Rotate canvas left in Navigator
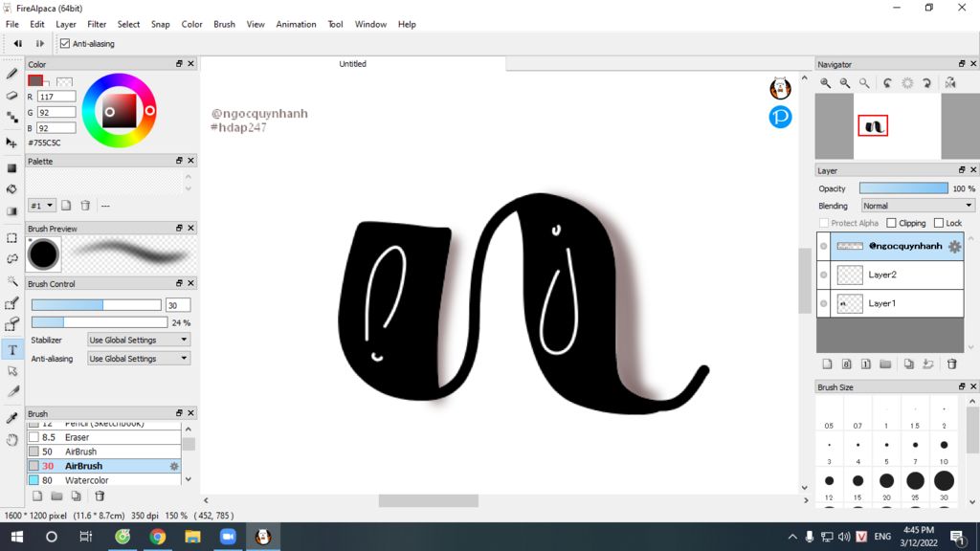980x551 pixels. (x=887, y=83)
